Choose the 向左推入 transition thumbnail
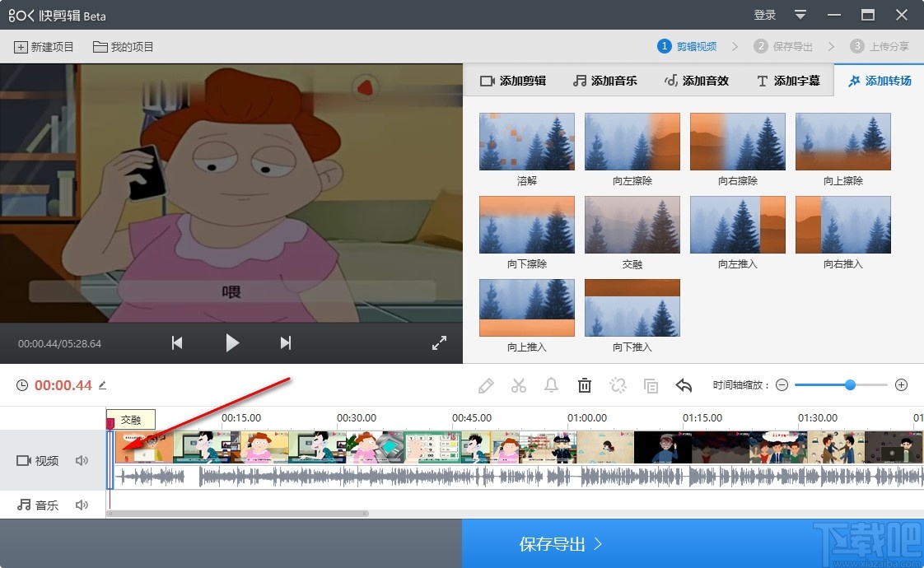 738,225
